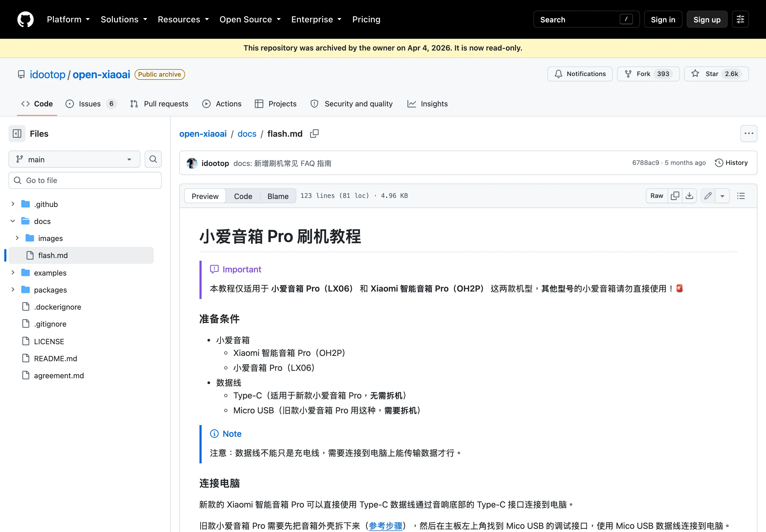This screenshot has width=766, height=532.
Task: Copy the flash.md file path
Action: point(314,134)
